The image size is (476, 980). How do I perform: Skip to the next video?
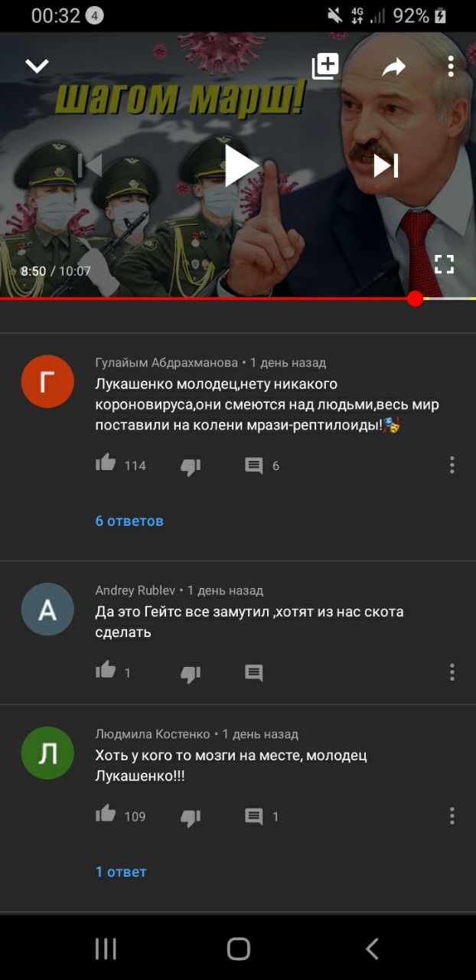[386, 165]
